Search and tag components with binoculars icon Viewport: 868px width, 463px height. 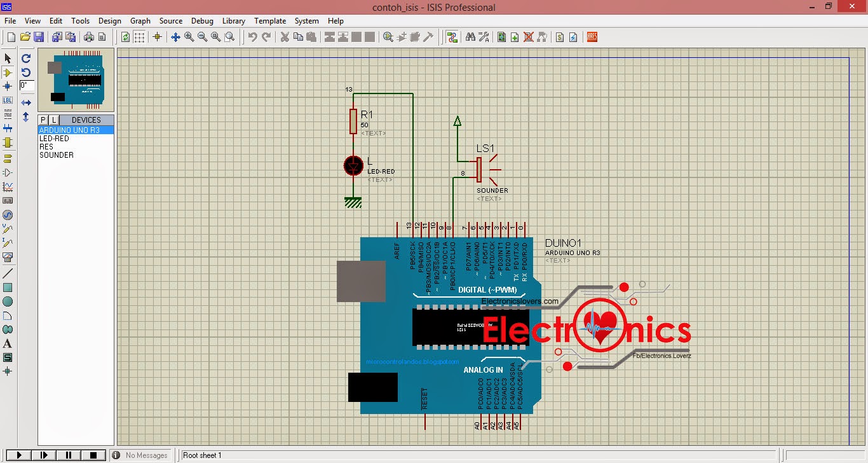pos(470,38)
